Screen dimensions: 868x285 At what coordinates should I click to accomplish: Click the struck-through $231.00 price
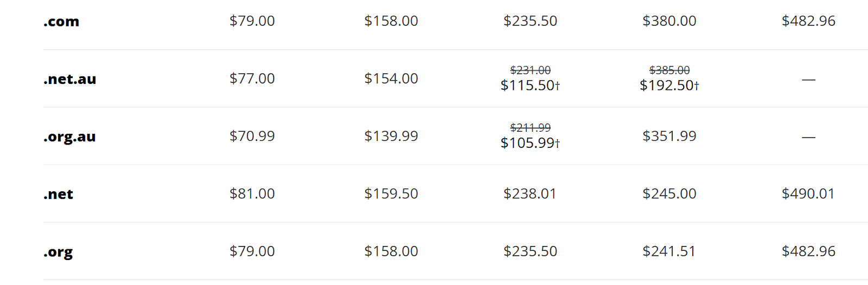530,70
